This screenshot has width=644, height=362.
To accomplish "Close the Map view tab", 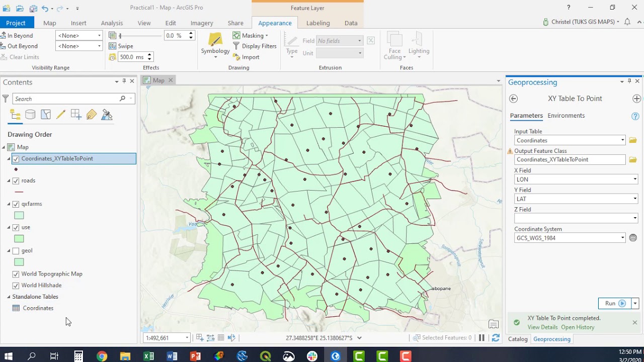I will pyautogui.click(x=171, y=80).
